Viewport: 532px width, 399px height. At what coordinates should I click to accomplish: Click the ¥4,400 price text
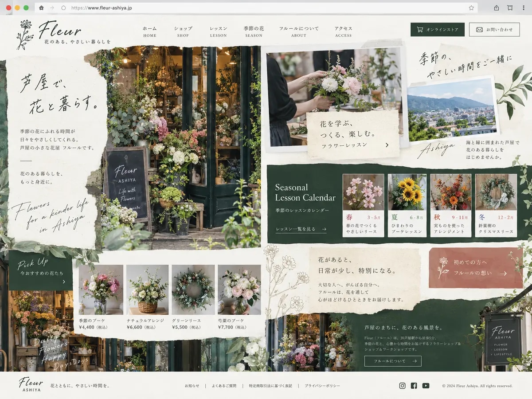[93, 327]
